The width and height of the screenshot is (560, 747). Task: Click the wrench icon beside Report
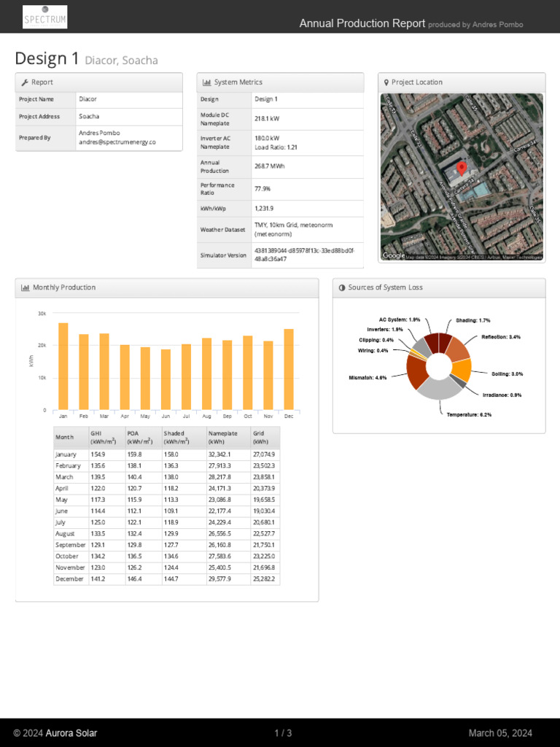[x=25, y=82]
